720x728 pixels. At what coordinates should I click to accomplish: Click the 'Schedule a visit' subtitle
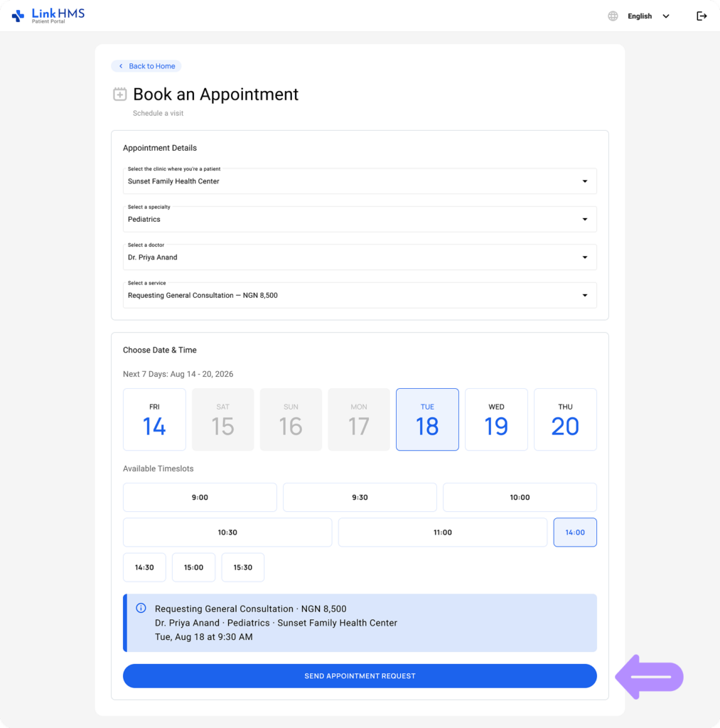158,113
